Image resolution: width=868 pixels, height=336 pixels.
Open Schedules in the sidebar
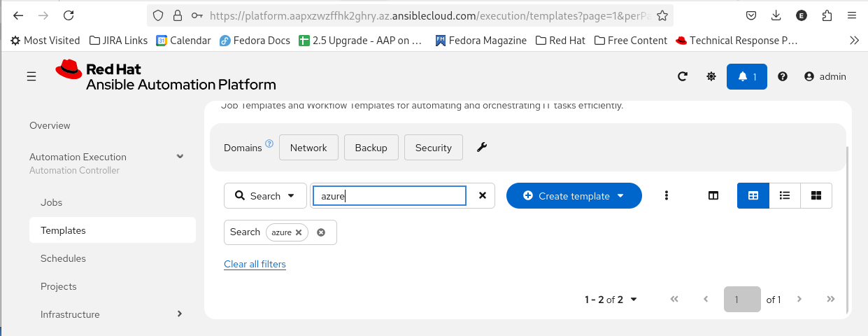coord(63,258)
